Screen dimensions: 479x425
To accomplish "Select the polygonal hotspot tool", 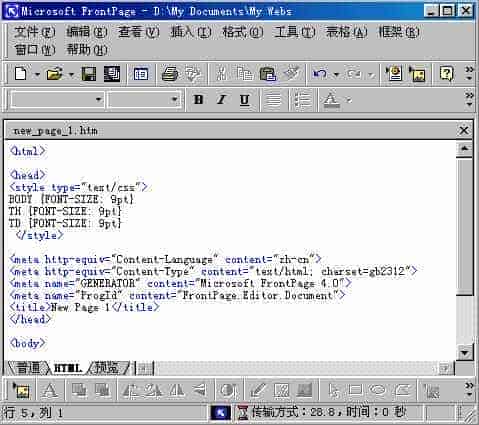I will point(402,390).
